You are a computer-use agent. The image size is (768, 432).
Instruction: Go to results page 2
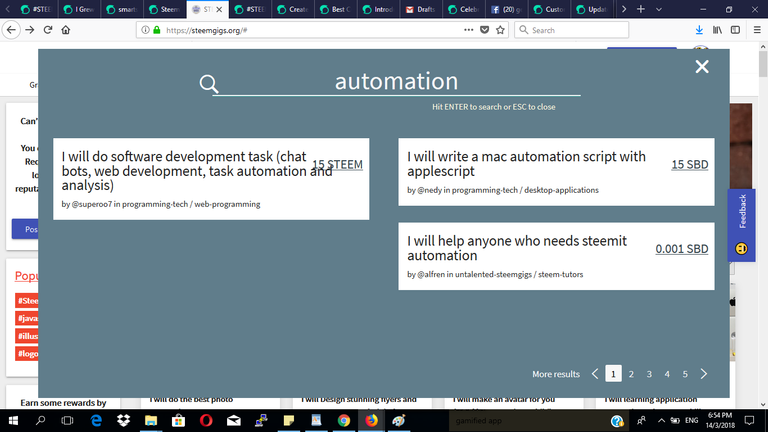click(x=631, y=374)
